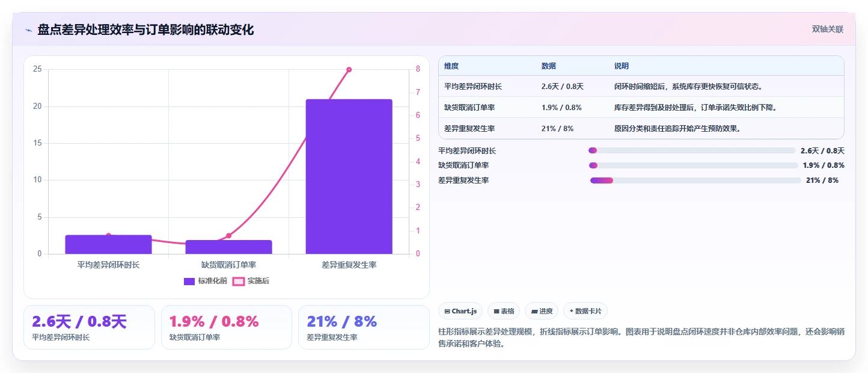This screenshot has width=868, height=373.
Task: Click the purple 标准化前 legend swatch
Action: (189, 281)
